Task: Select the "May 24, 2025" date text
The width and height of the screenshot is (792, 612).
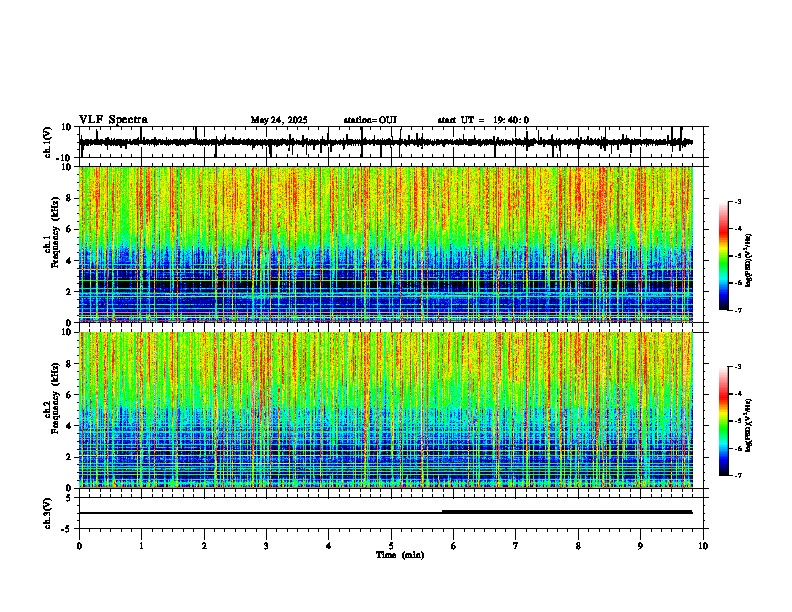Action: pos(279,120)
